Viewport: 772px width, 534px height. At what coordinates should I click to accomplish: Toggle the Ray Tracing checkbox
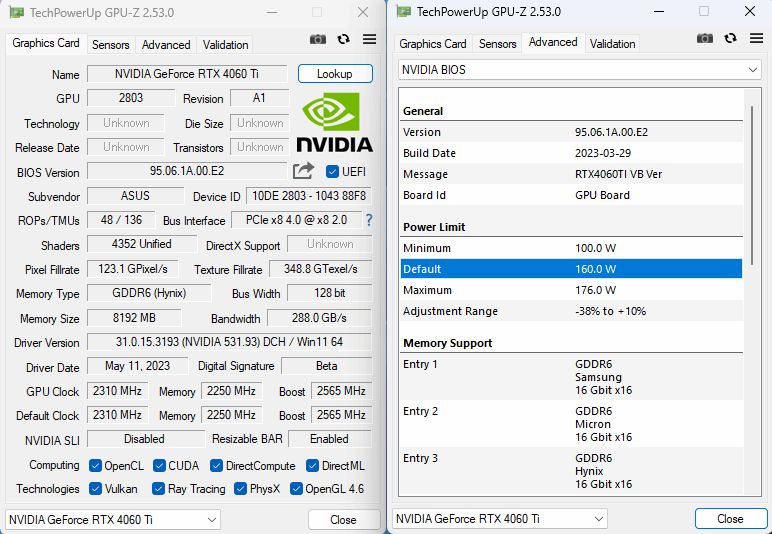(x=158, y=488)
